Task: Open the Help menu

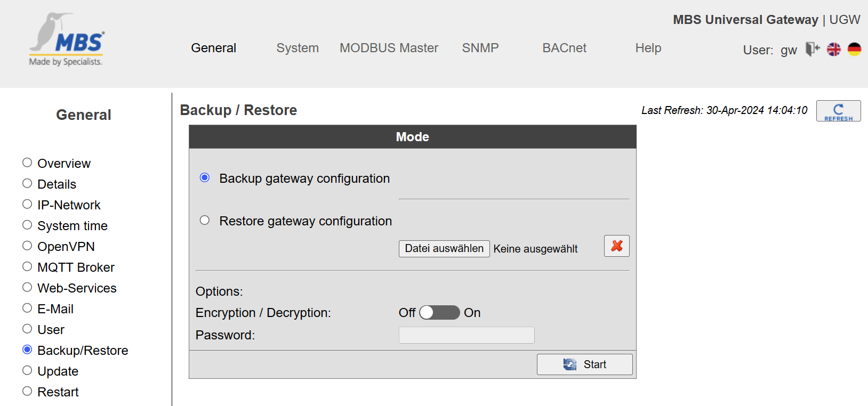Action: click(648, 48)
